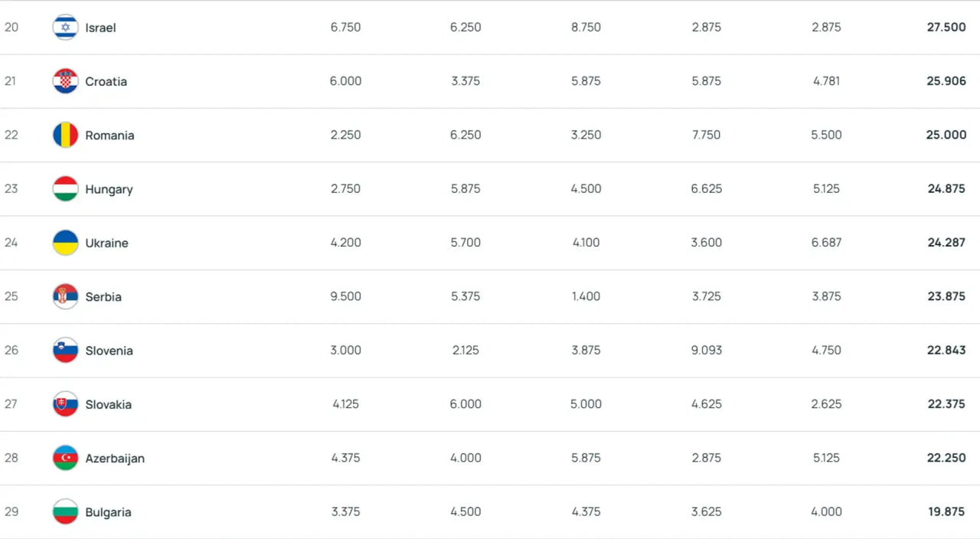Viewport: 980px width, 539px height.
Task: Click Israel's total score 27.500
Action: pyautogui.click(x=946, y=28)
